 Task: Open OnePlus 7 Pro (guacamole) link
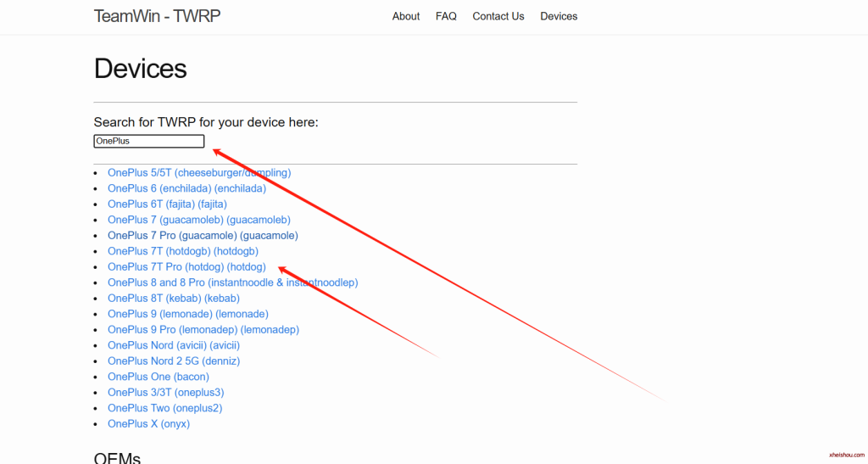click(203, 235)
